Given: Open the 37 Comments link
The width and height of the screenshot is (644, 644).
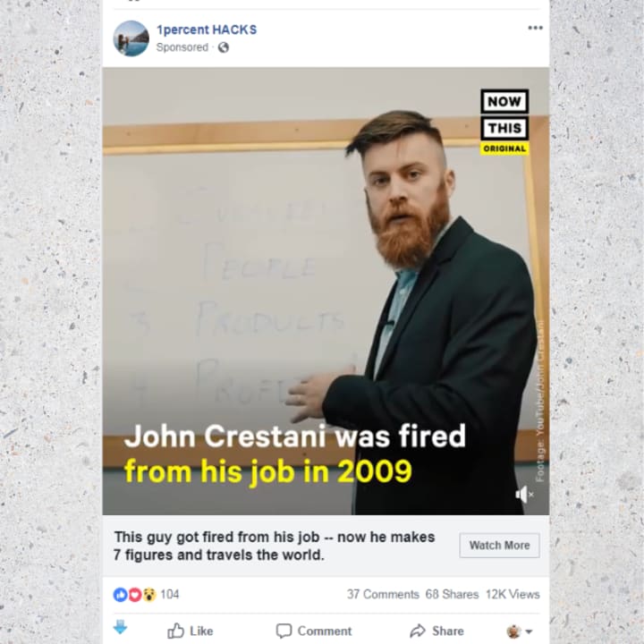Looking at the screenshot, I should (383, 594).
